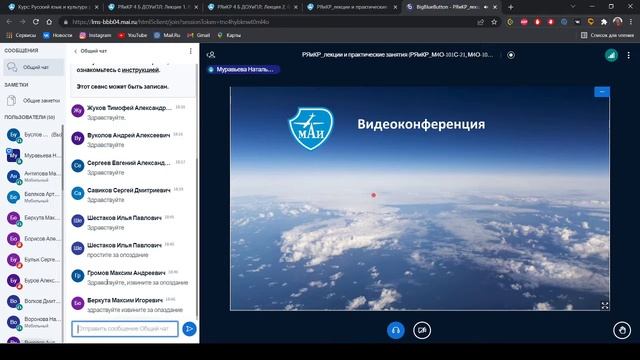This screenshot has height=360, width=640.
Task: Send chat message with the arrow button
Action: point(189,329)
